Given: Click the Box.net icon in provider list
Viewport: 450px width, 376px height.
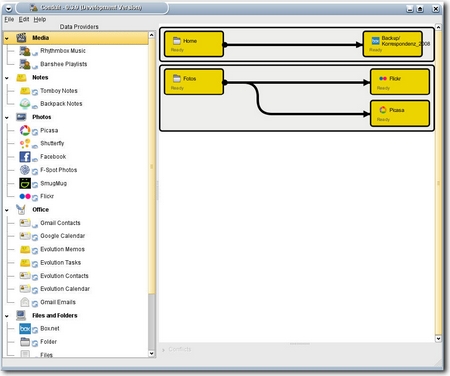Looking at the screenshot, I should (25, 329).
